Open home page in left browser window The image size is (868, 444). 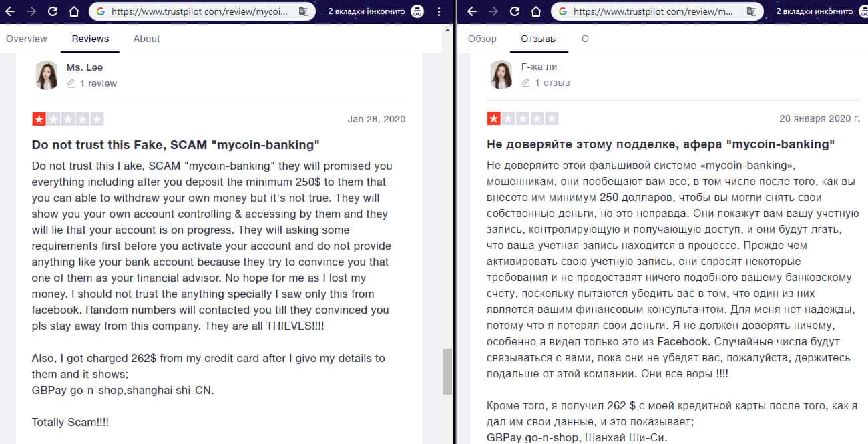pos(74,11)
